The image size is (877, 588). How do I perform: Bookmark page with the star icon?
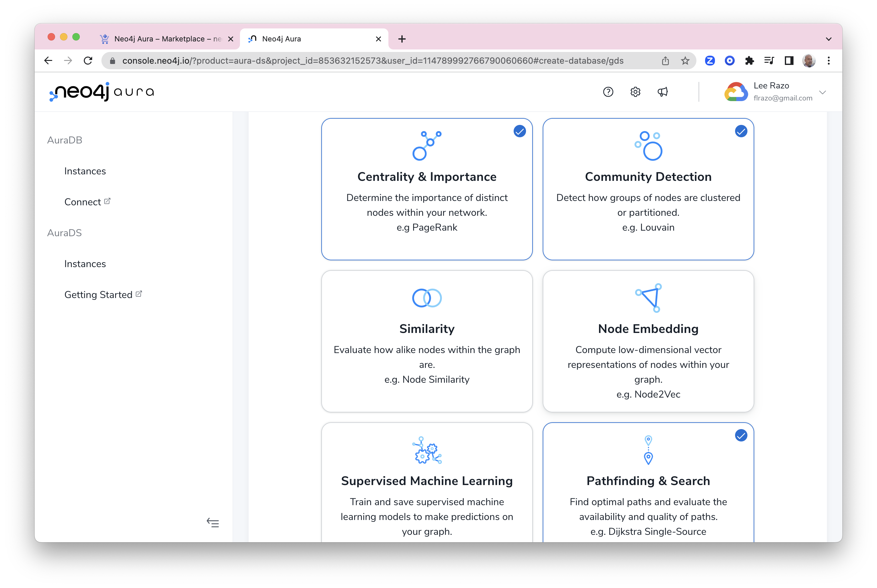(685, 61)
